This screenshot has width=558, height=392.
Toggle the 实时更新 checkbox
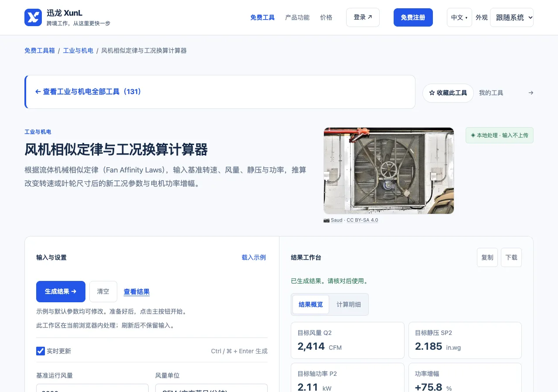tap(41, 351)
